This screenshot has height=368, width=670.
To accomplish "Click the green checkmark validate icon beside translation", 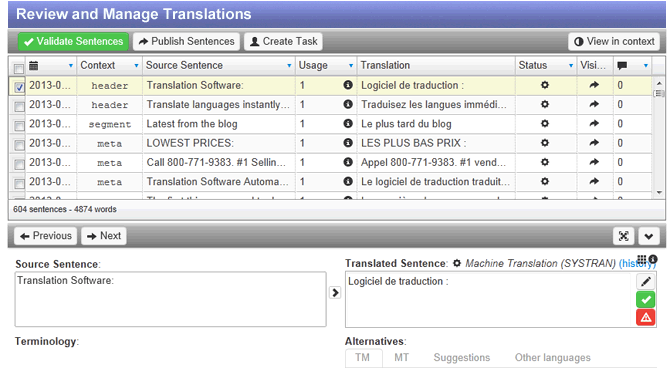I will [646, 300].
